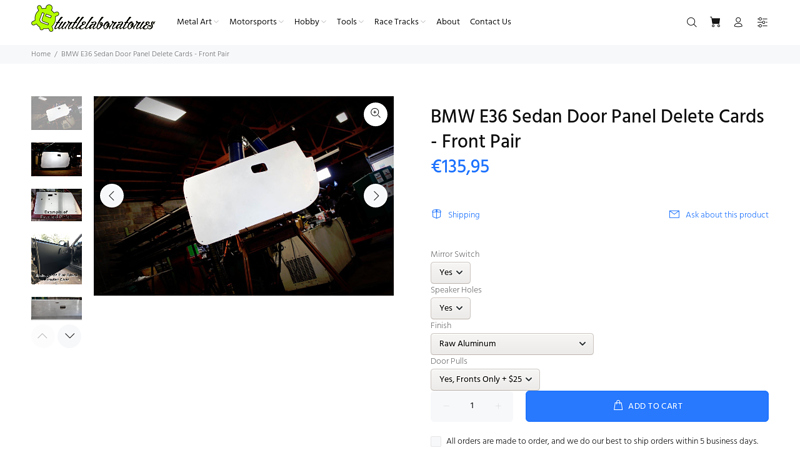Screen dimensions: 800x450
Task: Expand the Tools menu
Action: pyautogui.click(x=350, y=22)
